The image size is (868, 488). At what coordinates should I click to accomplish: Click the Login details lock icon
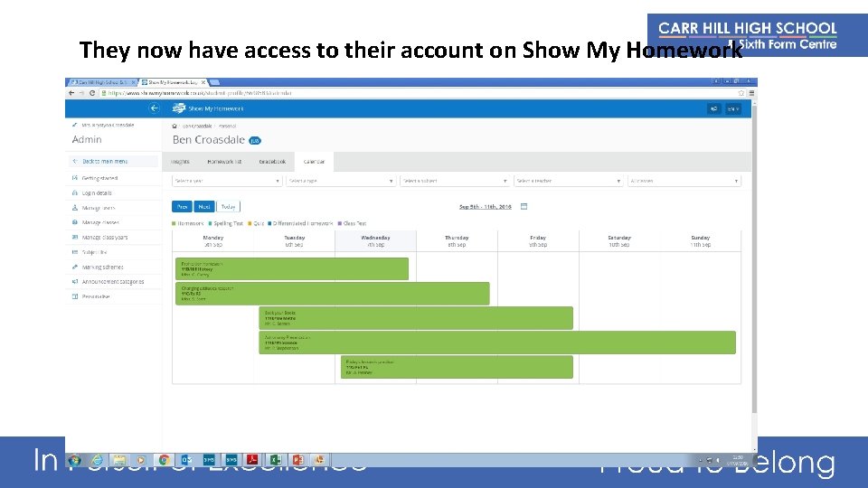click(x=75, y=193)
